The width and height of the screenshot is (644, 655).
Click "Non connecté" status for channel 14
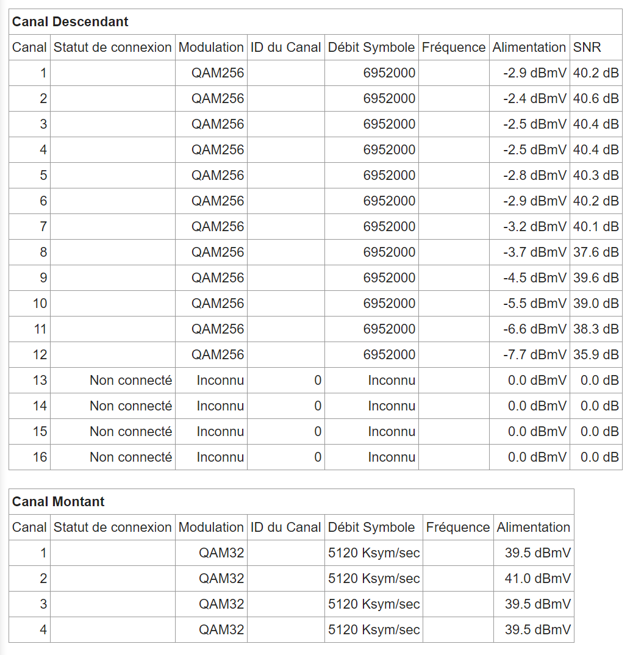pyautogui.click(x=131, y=406)
